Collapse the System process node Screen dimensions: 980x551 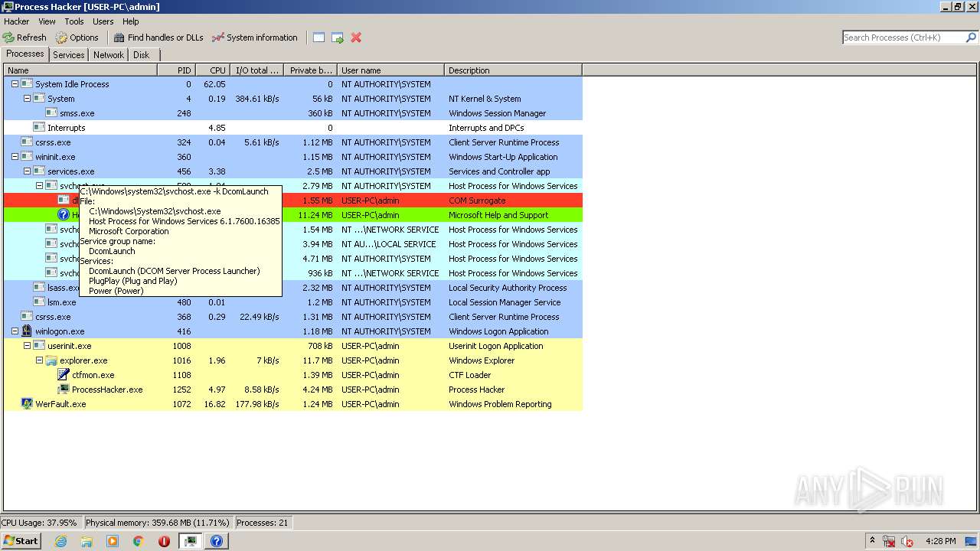point(27,99)
